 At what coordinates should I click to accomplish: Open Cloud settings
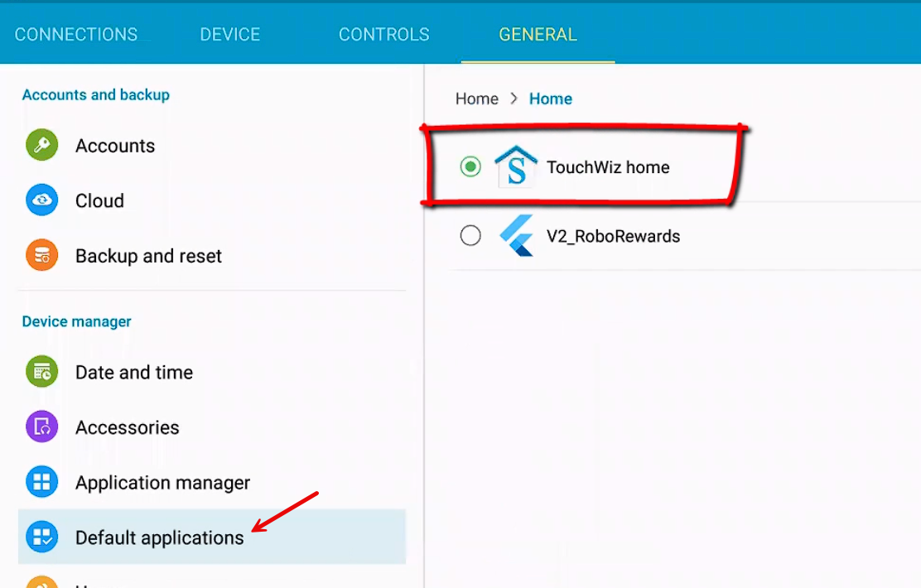[x=212, y=200]
